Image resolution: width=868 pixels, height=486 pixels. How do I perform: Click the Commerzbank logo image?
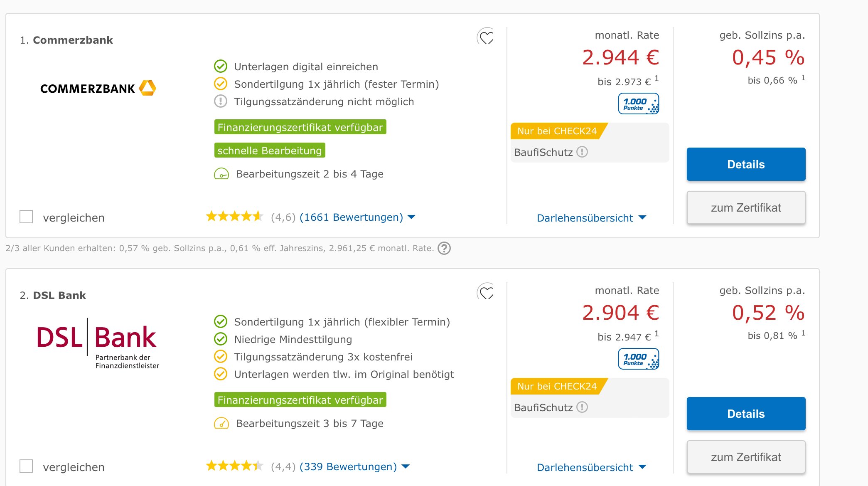coord(98,88)
